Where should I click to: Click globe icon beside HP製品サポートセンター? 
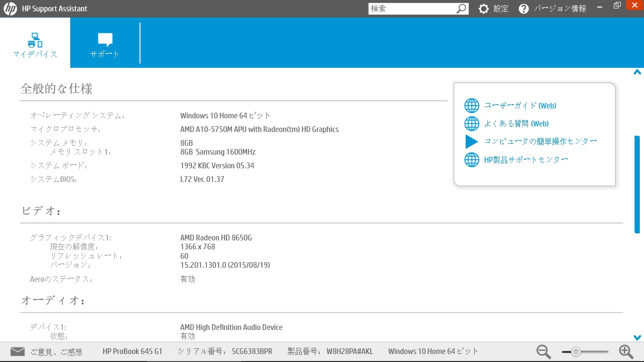[x=472, y=159]
